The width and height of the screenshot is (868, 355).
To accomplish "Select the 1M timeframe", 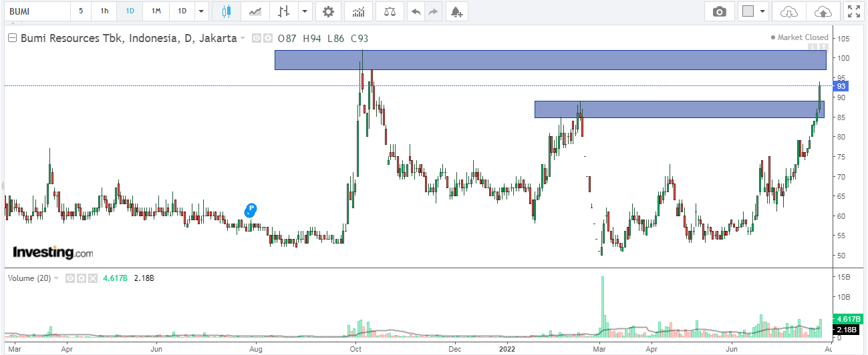I will click(x=156, y=11).
